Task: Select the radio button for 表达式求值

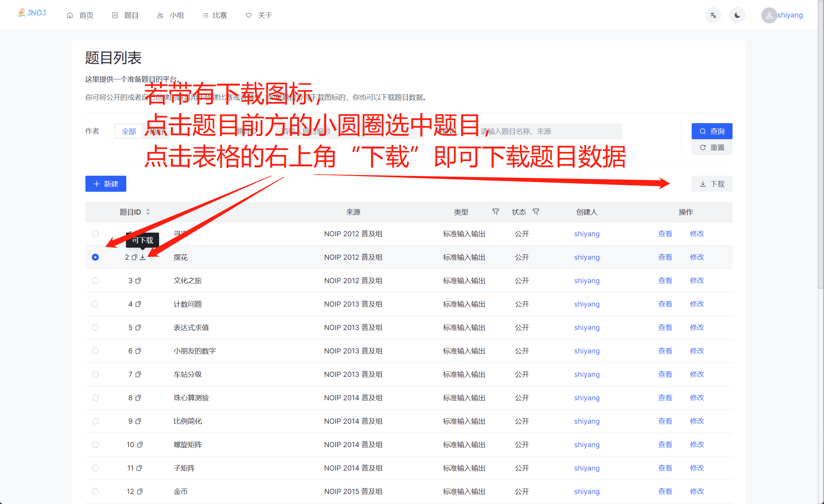Action: pyautogui.click(x=95, y=327)
